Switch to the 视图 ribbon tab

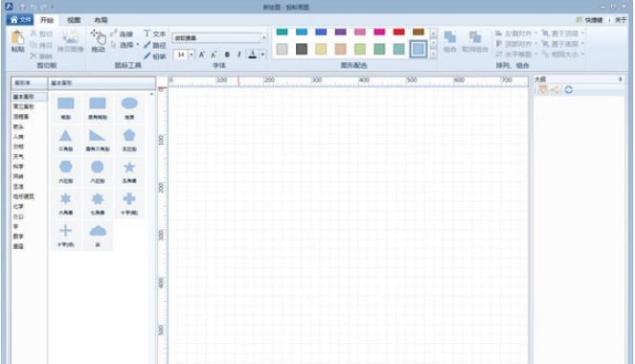[74, 20]
